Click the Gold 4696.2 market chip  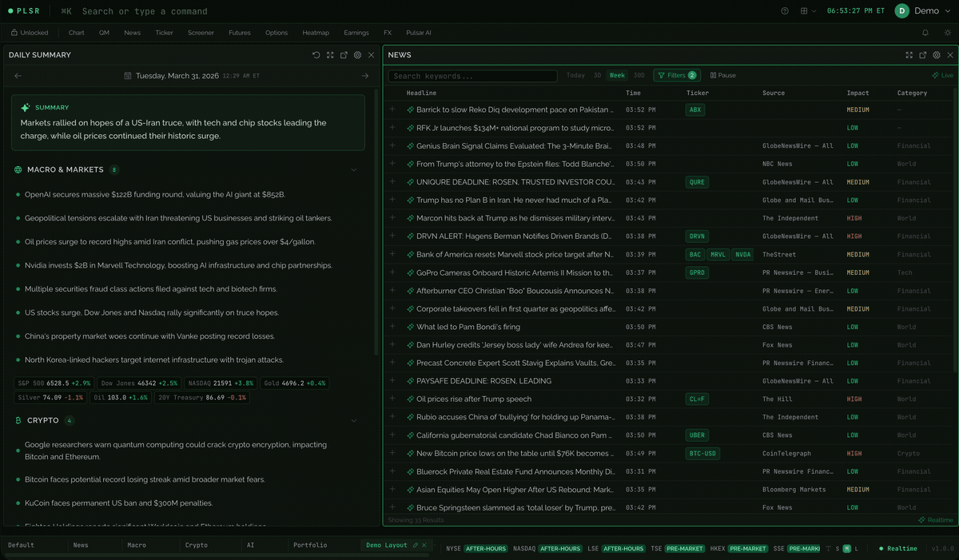295,383
